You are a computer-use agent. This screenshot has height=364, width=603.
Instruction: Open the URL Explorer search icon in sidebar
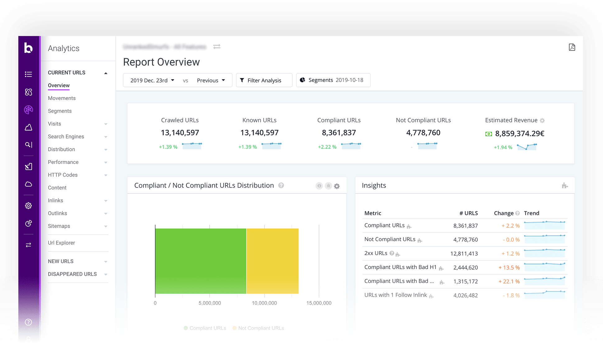tap(28, 144)
